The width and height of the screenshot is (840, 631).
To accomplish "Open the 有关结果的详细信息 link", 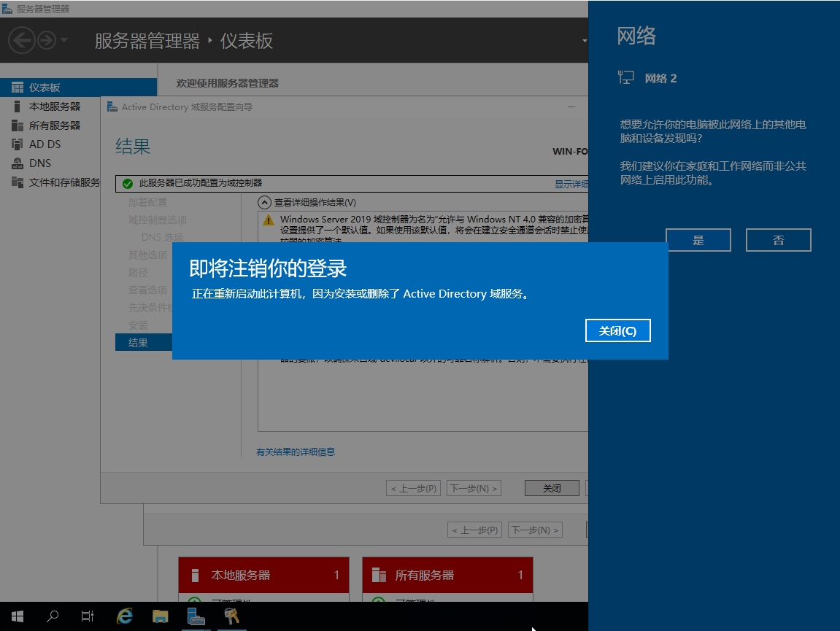I will coord(296,452).
